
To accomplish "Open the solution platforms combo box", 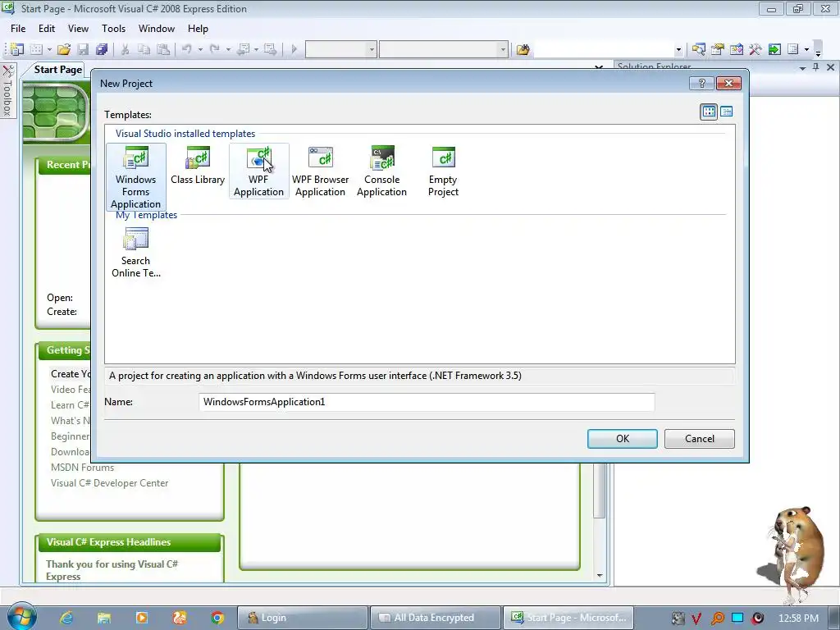I will click(x=443, y=49).
